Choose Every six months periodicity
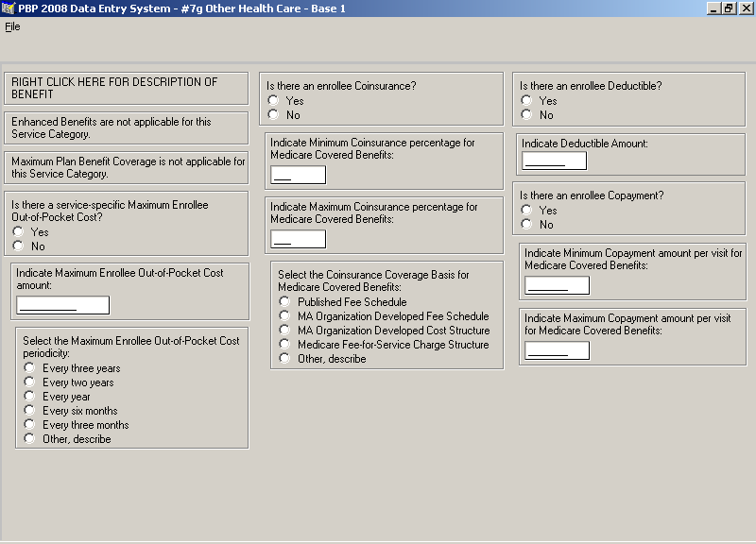Screen dimensions: 756x544 29,410
